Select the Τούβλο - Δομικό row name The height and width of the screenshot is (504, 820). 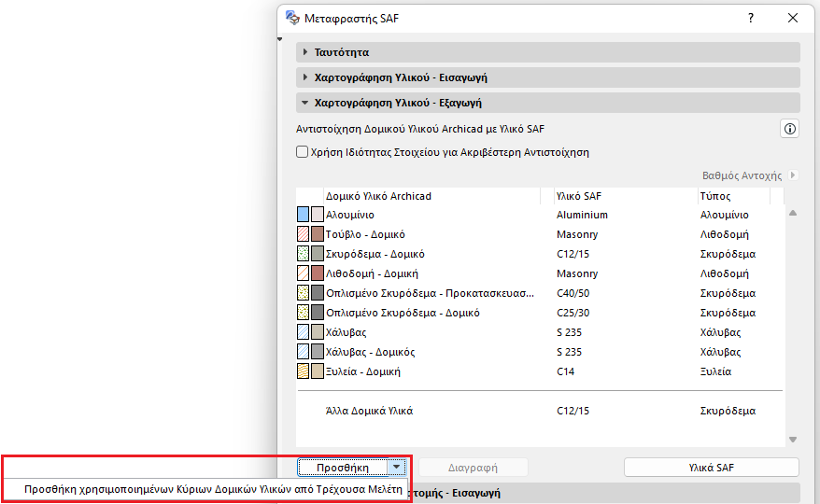tap(365, 234)
